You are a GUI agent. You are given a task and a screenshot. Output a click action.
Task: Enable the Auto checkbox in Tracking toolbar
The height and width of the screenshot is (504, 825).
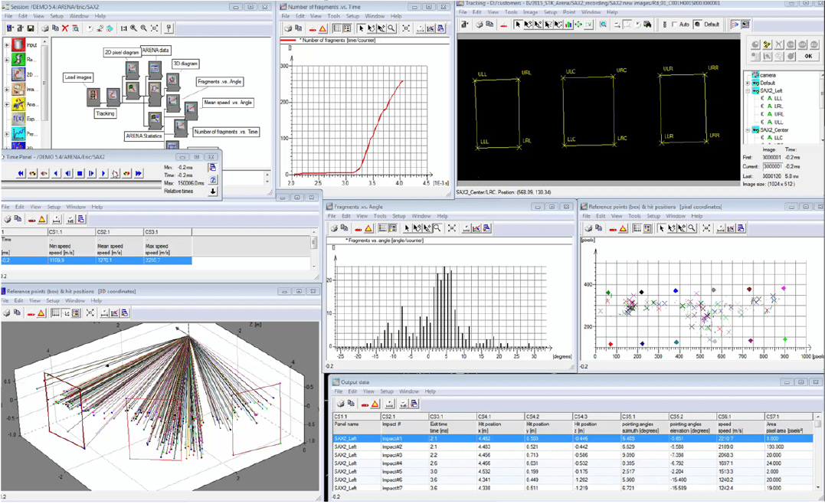(674, 25)
